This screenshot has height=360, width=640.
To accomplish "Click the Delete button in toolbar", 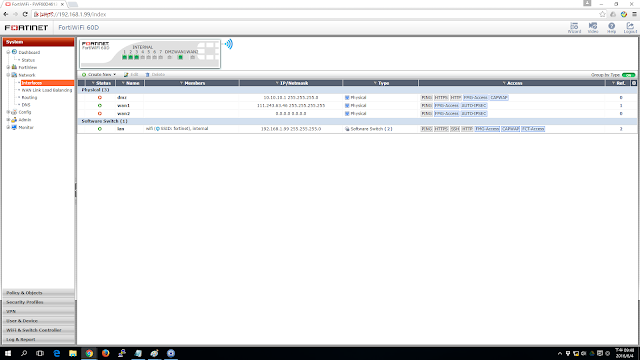I will coord(155,75).
